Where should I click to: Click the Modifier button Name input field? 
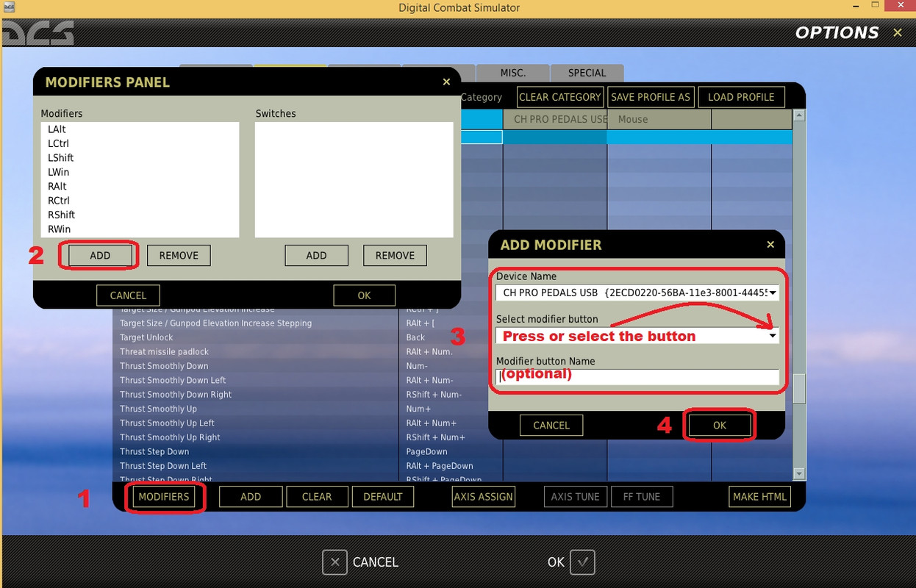tap(637, 376)
